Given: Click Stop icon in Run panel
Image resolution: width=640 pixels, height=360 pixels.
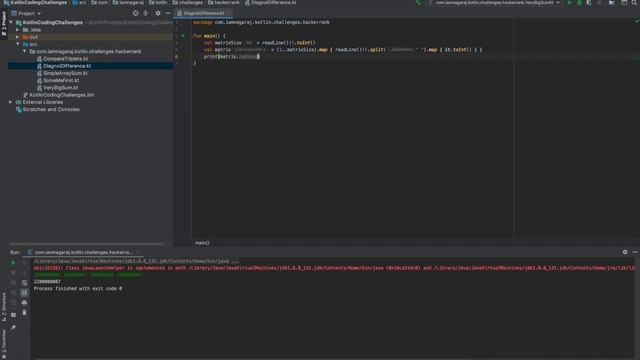Looking at the screenshot, I should [13, 273].
